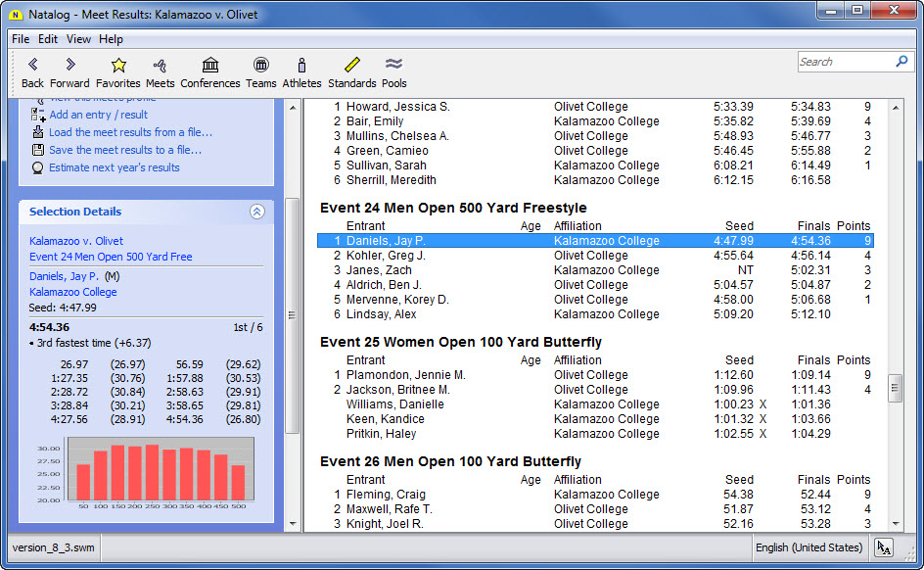Click the Forward navigation arrow icon
The height and width of the screenshot is (570, 924).
(x=69, y=66)
